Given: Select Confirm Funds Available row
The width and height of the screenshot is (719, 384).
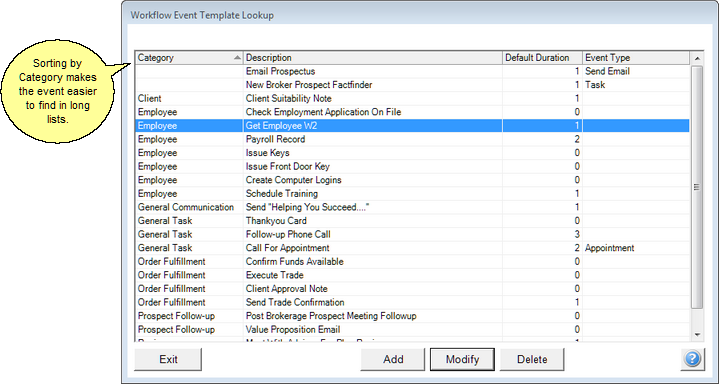Looking at the screenshot, I should click(412, 262).
